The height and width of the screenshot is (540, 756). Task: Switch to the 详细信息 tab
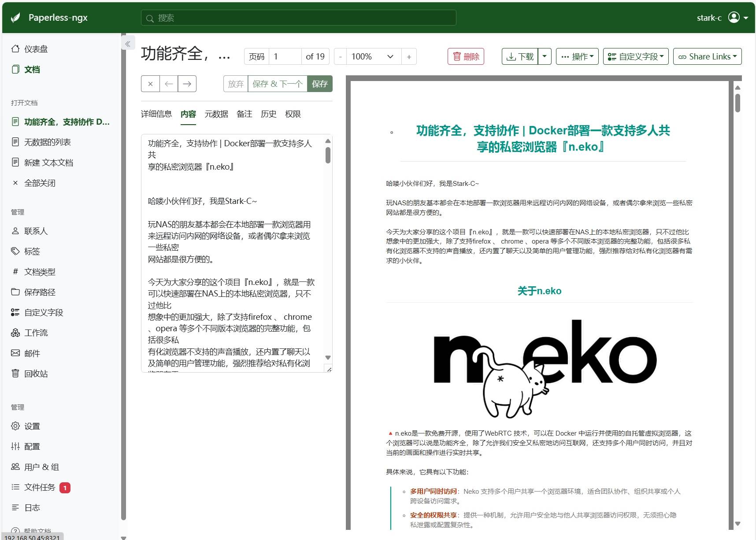coord(156,114)
